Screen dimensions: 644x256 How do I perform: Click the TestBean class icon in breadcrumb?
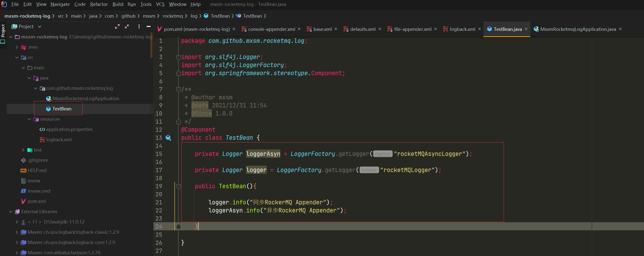point(206,16)
